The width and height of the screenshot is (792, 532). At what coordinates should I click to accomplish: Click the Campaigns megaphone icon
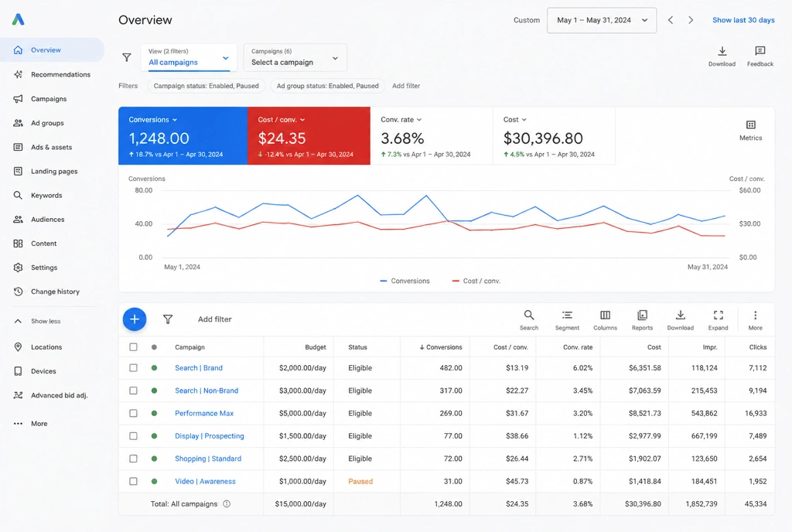(x=19, y=98)
